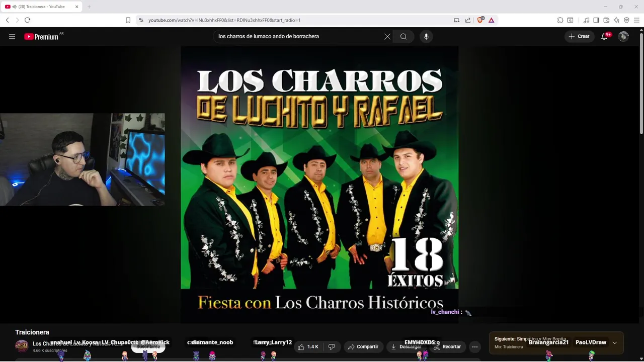Open the YouTube account avatar menu

[x=623, y=36]
